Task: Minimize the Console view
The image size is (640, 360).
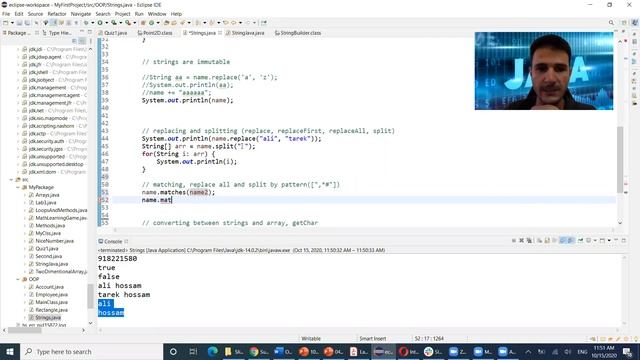Action: 616,241
